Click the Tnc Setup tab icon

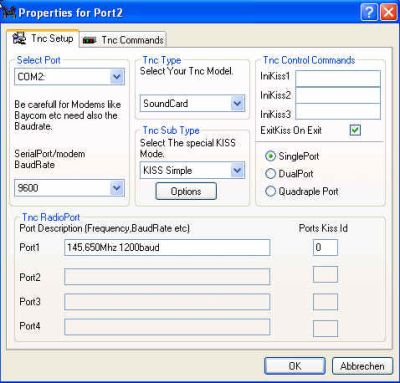point(19,38)
